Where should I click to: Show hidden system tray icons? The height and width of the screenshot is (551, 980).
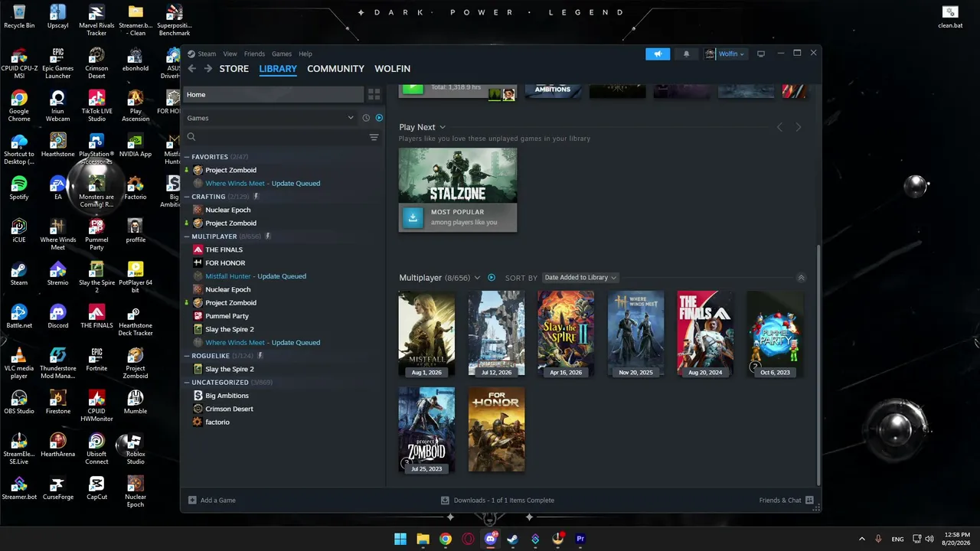pyautogui.click(x=861, y=539)
